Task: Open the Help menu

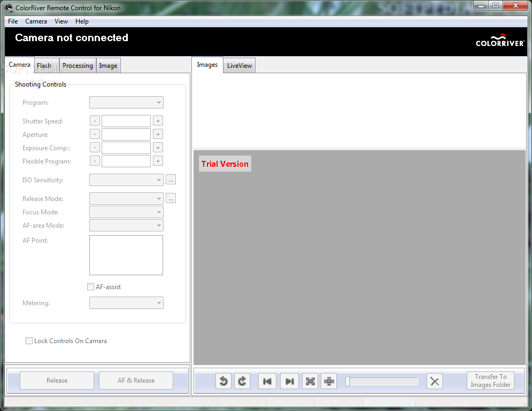Action: coord(82,21)
